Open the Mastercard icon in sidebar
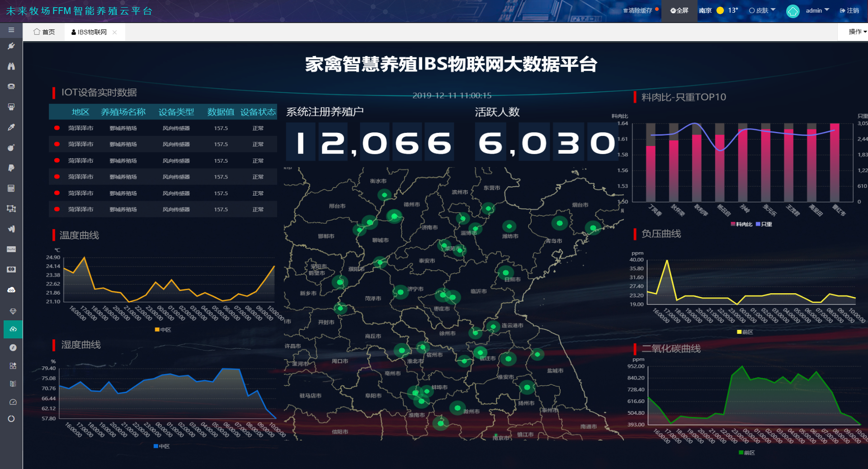This screenshot has height=469, width=868. coord(11,269)
